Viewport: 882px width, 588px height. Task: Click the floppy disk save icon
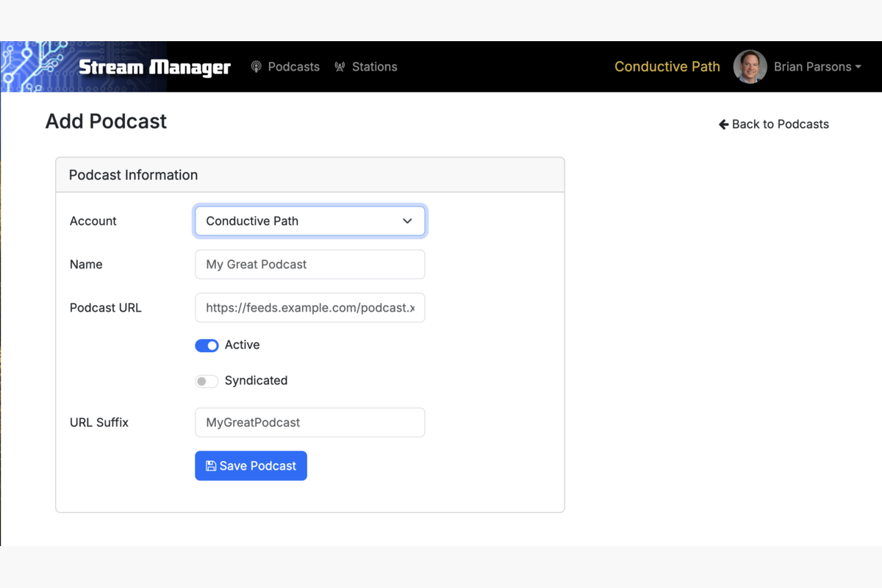tap(212, 465)
